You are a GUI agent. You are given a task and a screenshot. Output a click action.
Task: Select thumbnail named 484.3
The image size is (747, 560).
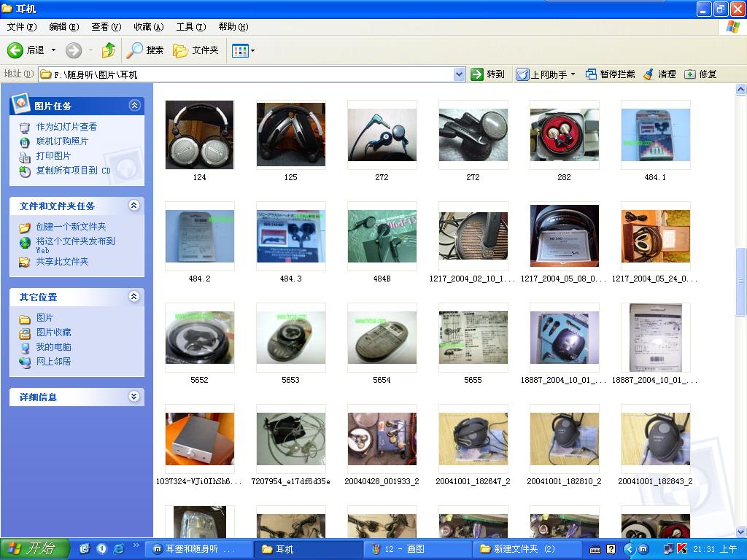[290, 236]
